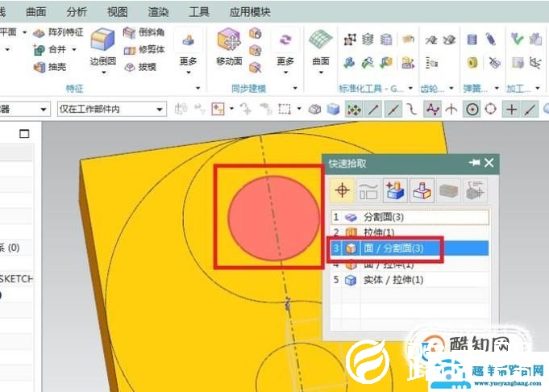
Task: Click the highlighted red circular face
Action: coord(273,219)
